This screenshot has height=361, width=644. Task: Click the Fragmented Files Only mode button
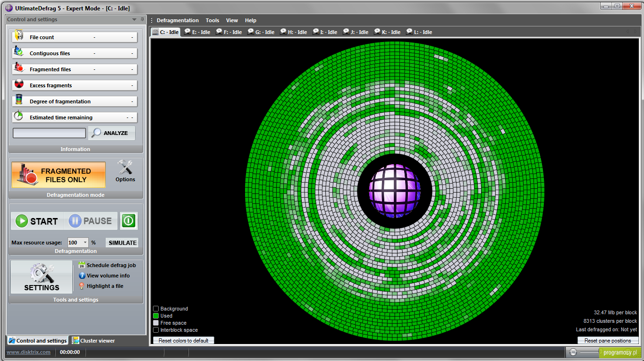pos(59,175)
